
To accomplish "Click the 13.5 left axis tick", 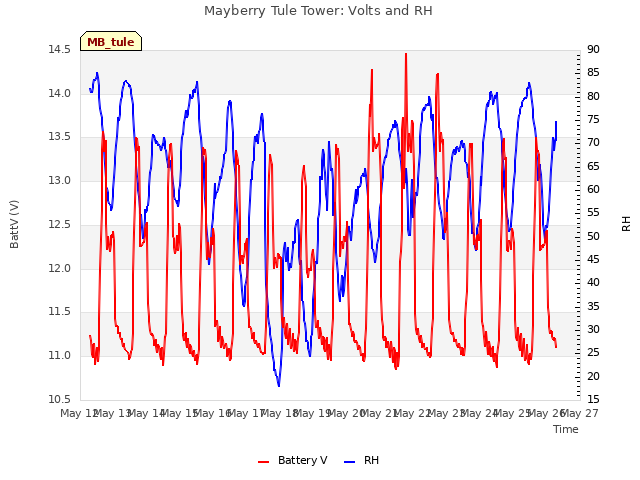I will [59, 137].
